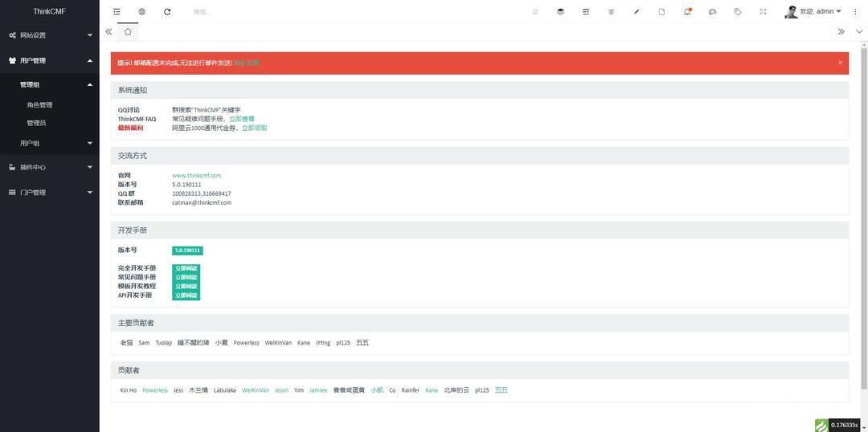Collapse the 用户管理 menu arrow
Viewport: 868px width, 432px height.
[x=90, y=61]
